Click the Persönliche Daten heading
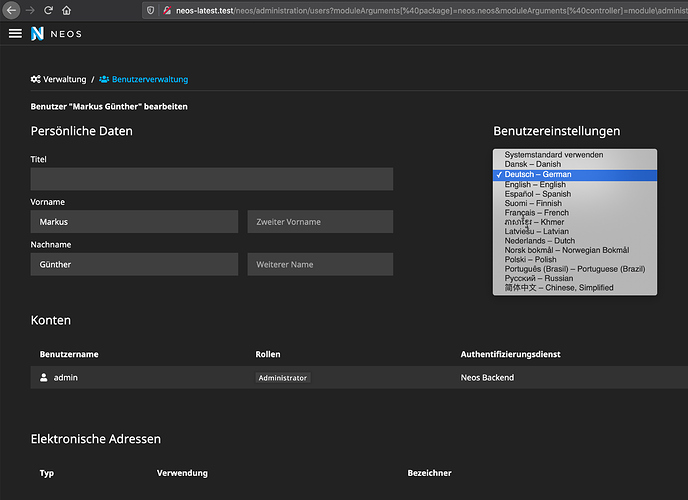The height and width of the screenshot is (500, 688). [x=82, y=131]
